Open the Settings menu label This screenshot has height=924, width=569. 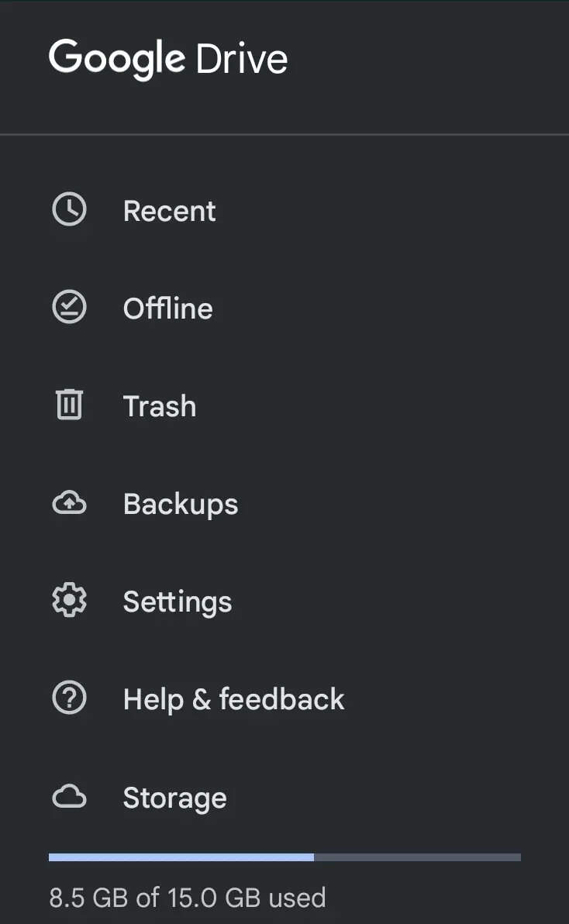coord(178,602)
